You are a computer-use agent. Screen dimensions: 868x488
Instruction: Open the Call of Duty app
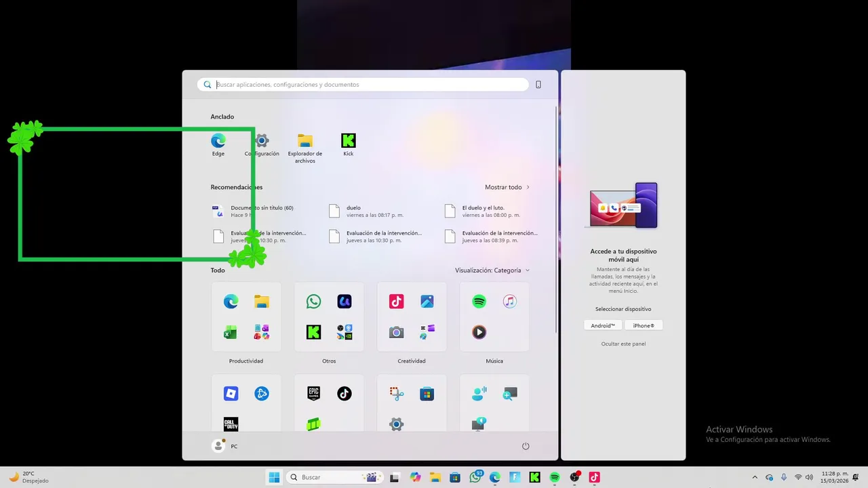[231, 424]
